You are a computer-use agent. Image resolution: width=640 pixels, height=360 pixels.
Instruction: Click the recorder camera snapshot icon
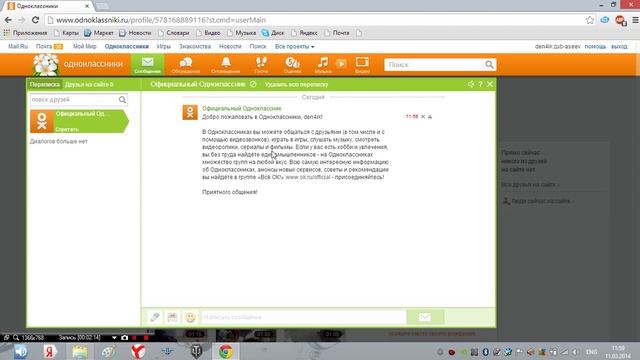[124, 338]
